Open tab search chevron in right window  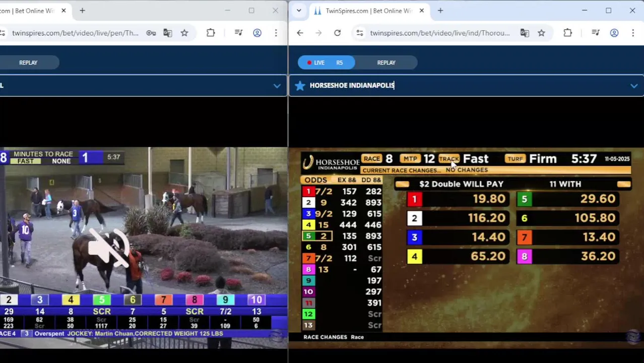[299, 11]
